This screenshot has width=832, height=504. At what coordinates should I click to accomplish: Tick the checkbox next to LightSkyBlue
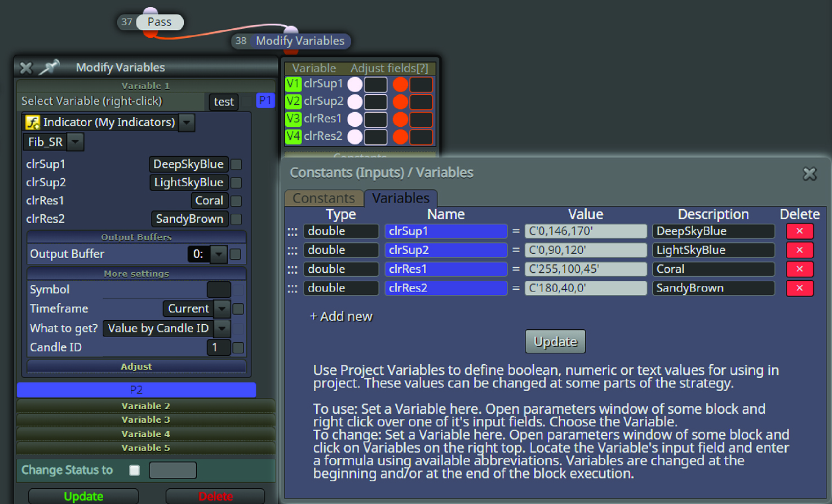(x=237, y=183)
